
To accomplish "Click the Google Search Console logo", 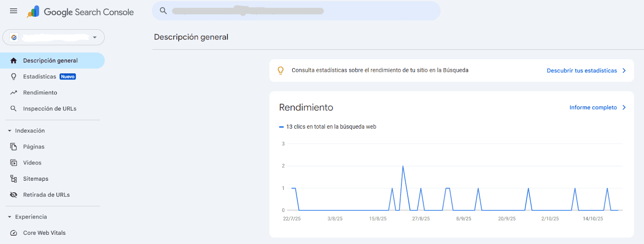I will pyautogui.click(x=80, y=12).
